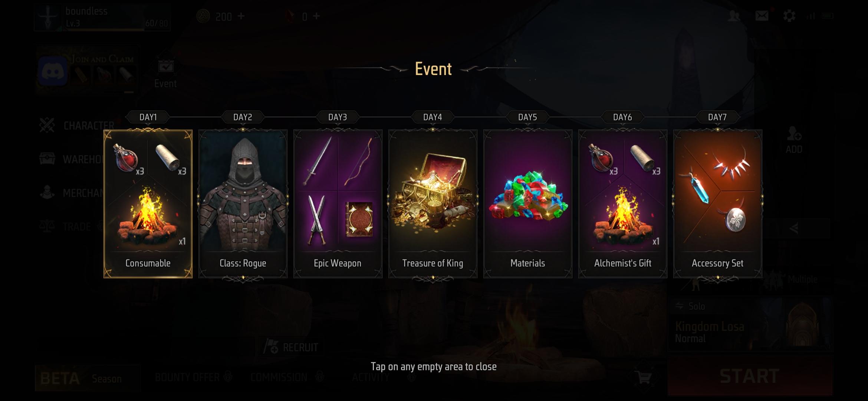The image size is (868, 401).
Task: Select the Alchemist's Gift reward card
Action: pyautogui.click(x=622, y=203)
